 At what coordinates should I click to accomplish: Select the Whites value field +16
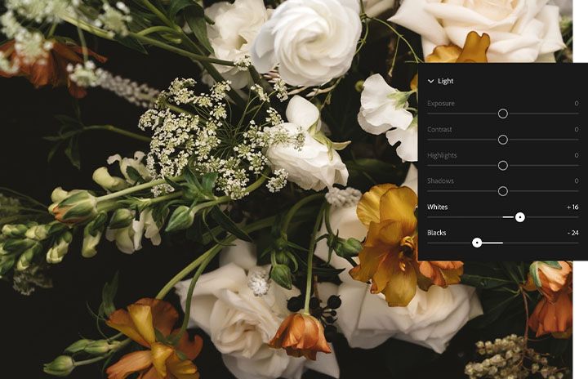pyautogui.click(x=572, y=207)
